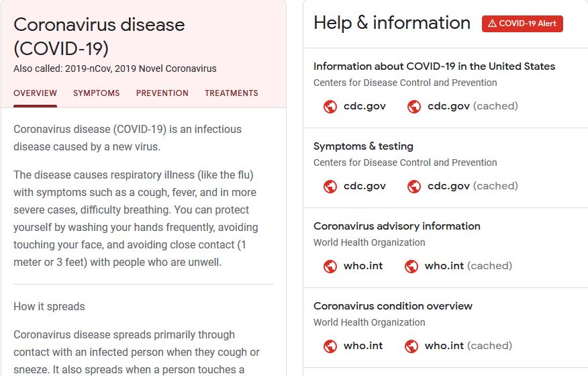
Task: Open who.int link under Coronavirus advisory information
Action: (363, 266)
